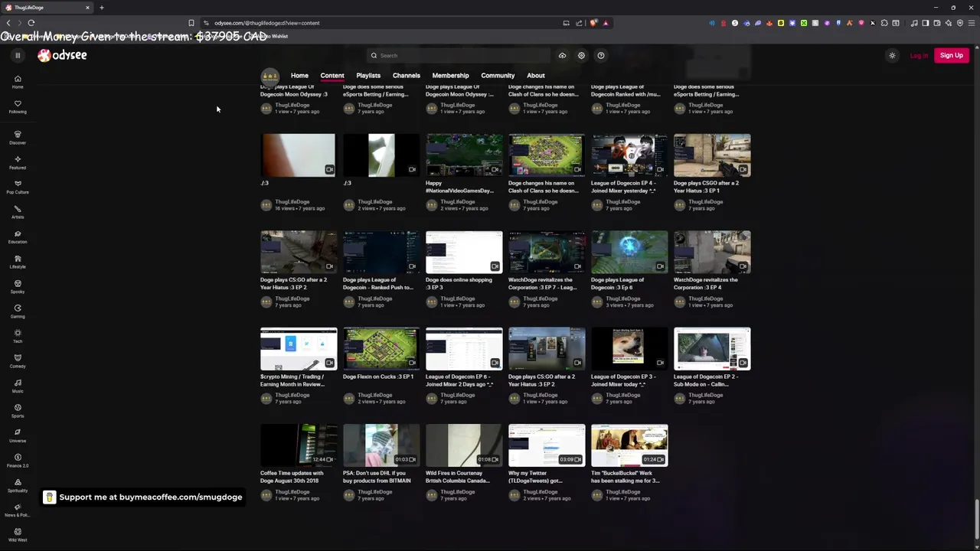The width and height of the screenshot is (980, 551).
Task: Close the ThugLifeDoge browser tab
Action: [x=87, y=8]
